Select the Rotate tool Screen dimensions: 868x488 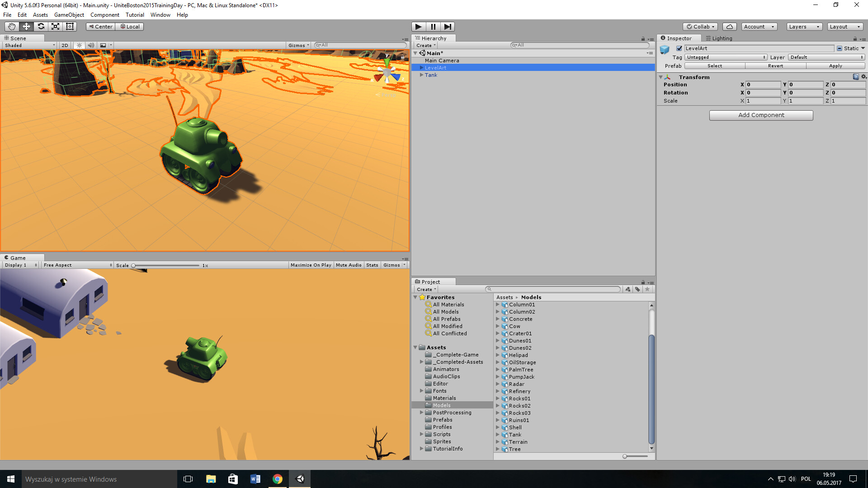point(41,26)
